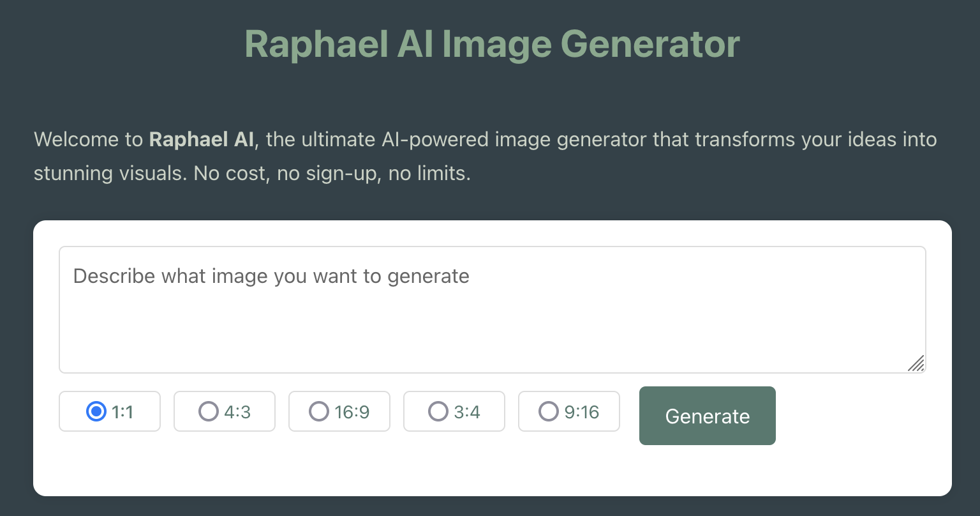This screenshot has height=516, width=980.
Task: Switch aspect ratio to 9:16 portrait
Action: [548, 411]
